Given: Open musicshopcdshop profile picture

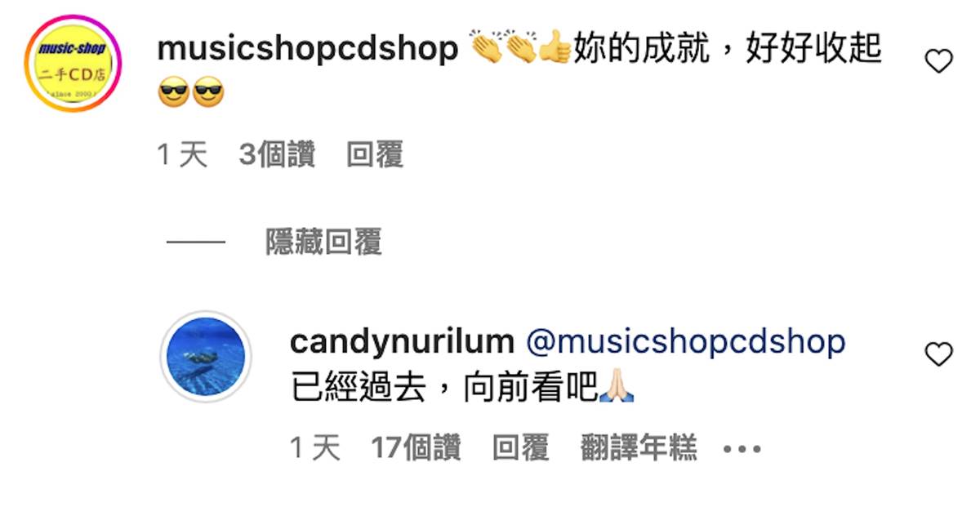Looking at the screenshot, I should (72, 64).
